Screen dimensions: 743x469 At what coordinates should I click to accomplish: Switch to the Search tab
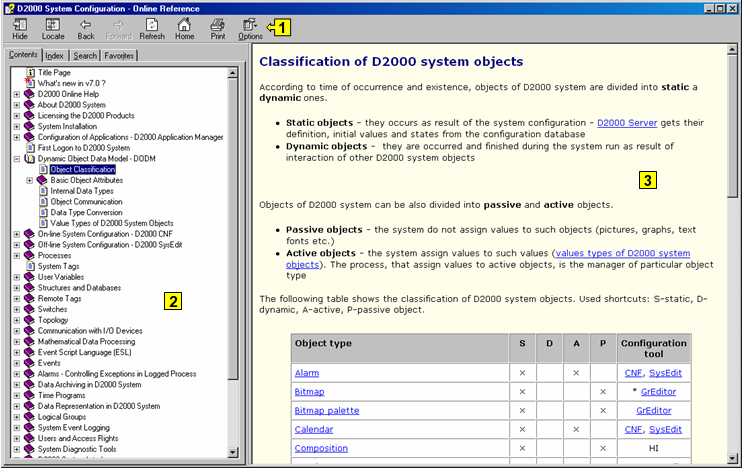pyautogui.click(x=85, y=56)
